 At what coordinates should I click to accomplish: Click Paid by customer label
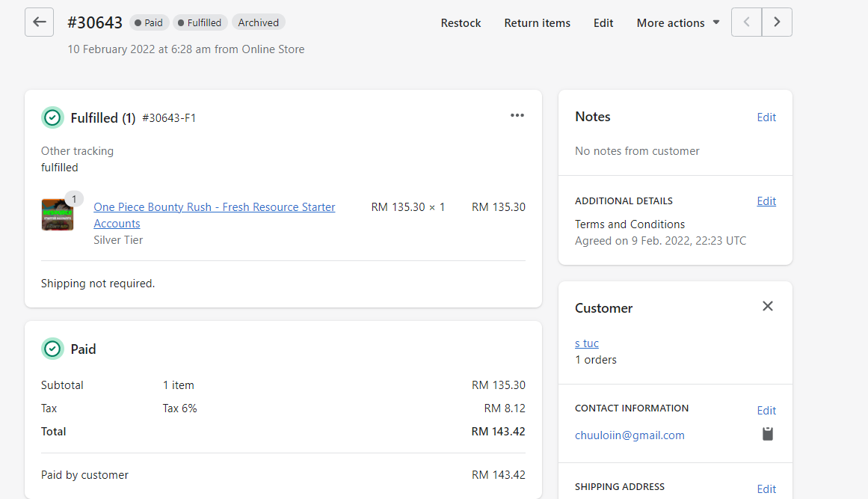pyautogui.click(x=84, y=474)
